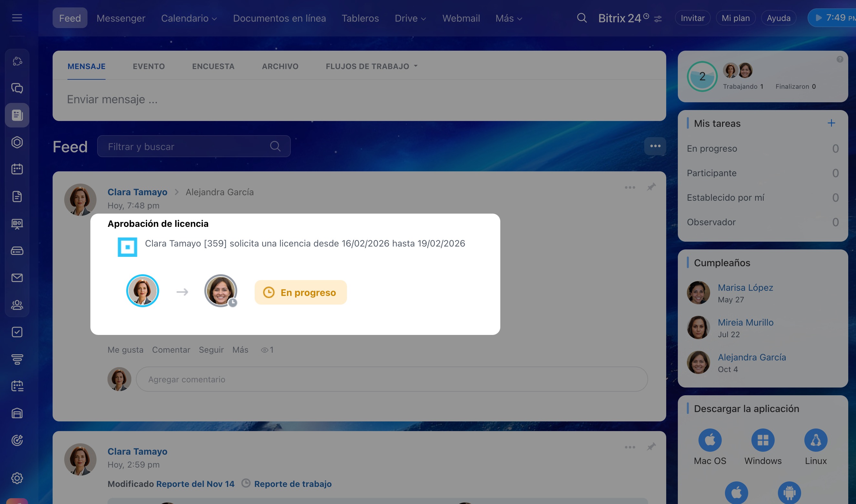
Task: Expand the Calendario dropdown in the top menu
Action: [189, 18]
